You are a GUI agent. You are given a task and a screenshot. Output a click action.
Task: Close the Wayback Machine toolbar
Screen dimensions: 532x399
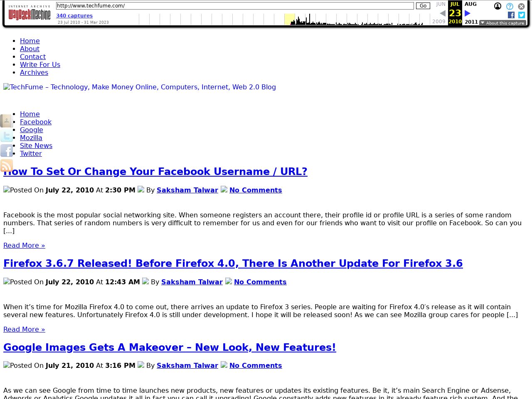click(521, 6)
